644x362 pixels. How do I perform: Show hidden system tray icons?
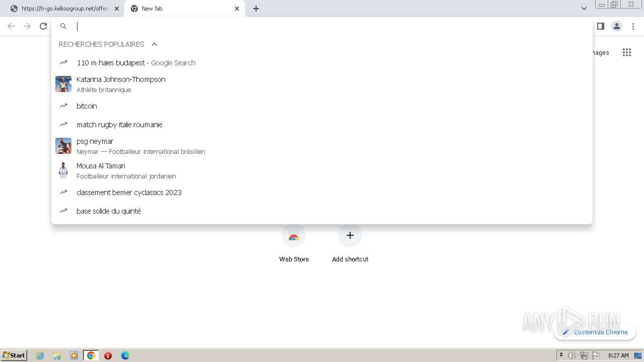click(x=561, y=355)
